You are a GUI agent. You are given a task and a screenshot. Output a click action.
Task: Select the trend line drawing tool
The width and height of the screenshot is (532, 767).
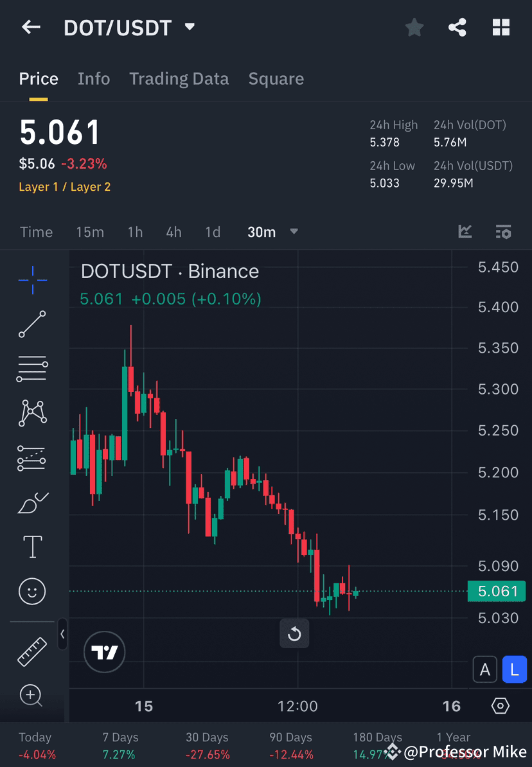32,324
